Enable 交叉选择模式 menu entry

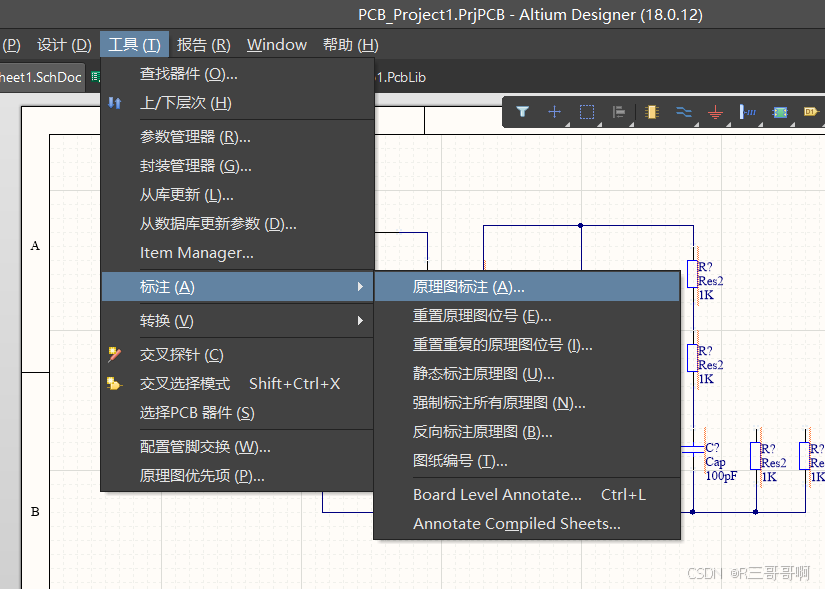pos(237,384)
